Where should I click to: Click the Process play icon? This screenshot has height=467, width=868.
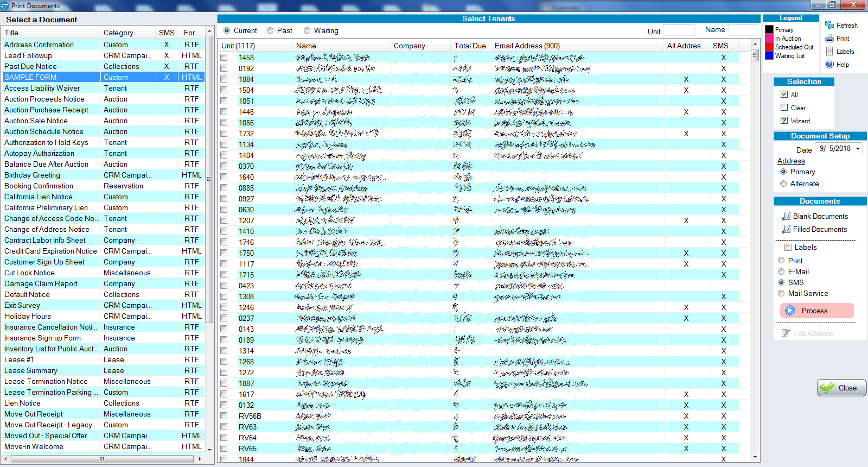[790, 311]
